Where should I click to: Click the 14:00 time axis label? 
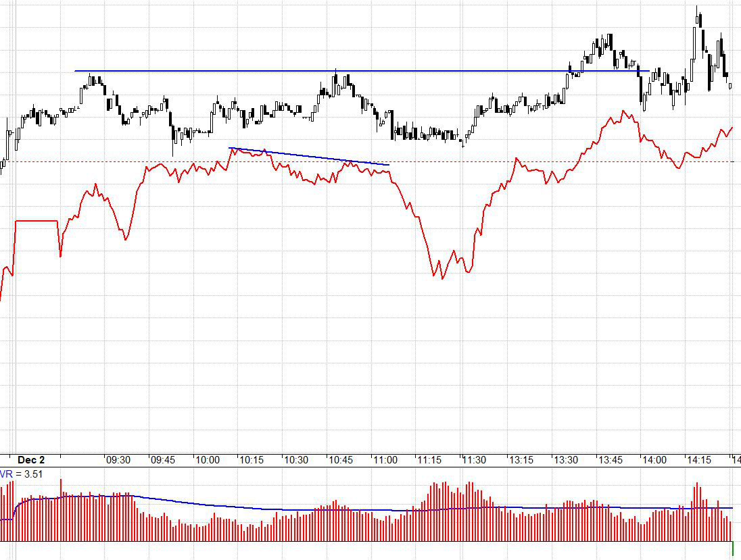654,460
